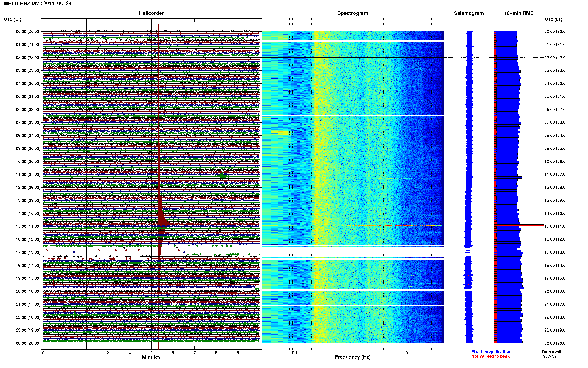588x368 pixels.
Task: Click the '10' frequency tick label
Action: pos(405,353)
